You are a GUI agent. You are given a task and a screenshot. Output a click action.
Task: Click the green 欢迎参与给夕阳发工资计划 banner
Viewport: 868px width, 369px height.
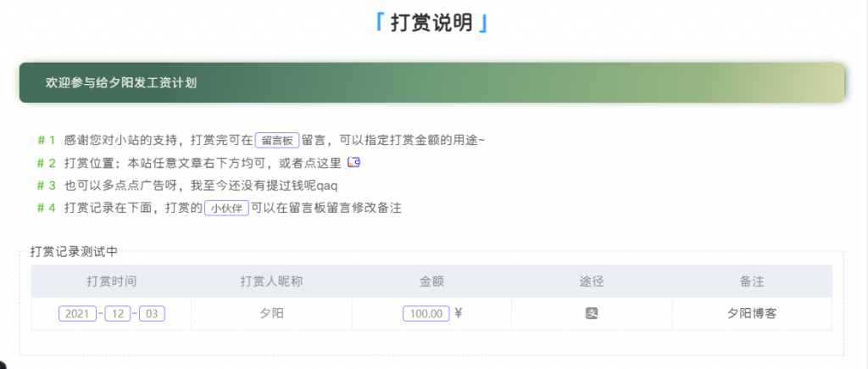click(x=431, y=83)
